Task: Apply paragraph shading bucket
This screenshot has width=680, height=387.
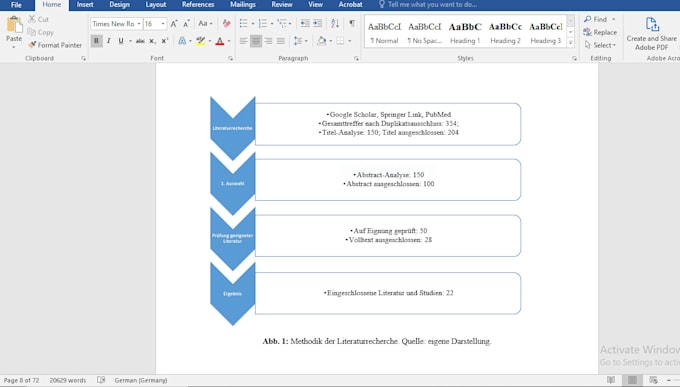Action: tap(321, 41)
